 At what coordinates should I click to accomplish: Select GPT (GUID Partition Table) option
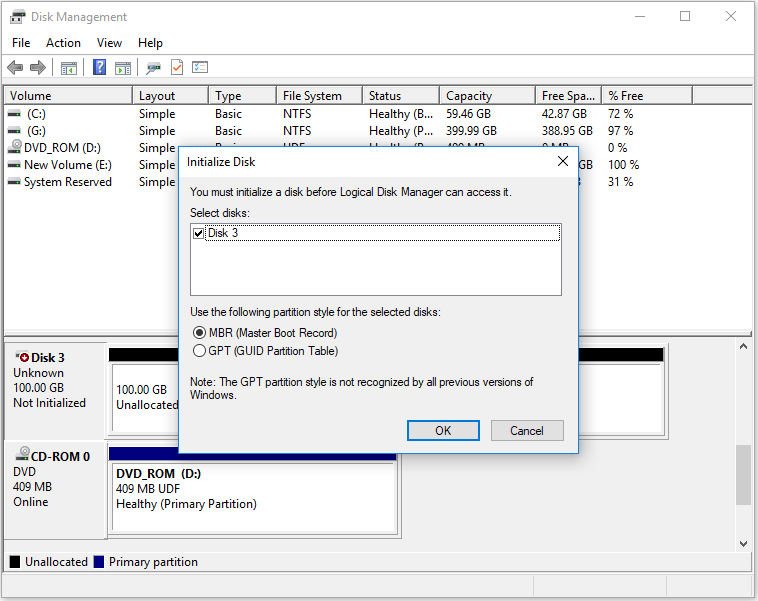[x=265, y=351]
